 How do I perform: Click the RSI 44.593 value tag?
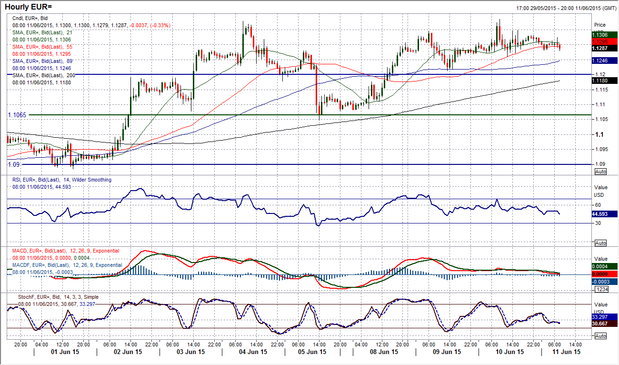(x=604, y=214)
